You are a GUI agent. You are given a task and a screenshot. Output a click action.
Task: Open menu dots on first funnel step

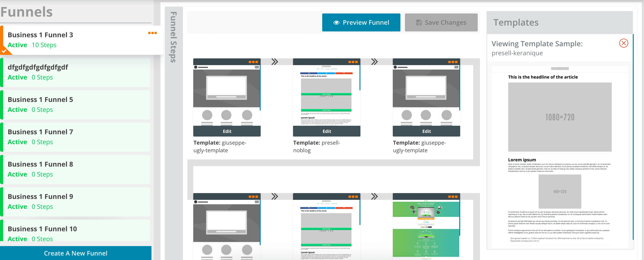pyautogui.click(x=253, y=62)
